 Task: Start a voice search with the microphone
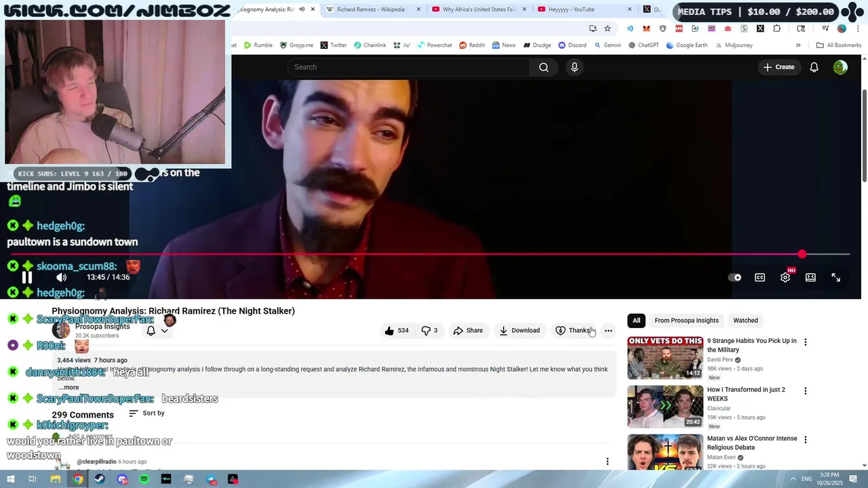click(x=574, y=67)
